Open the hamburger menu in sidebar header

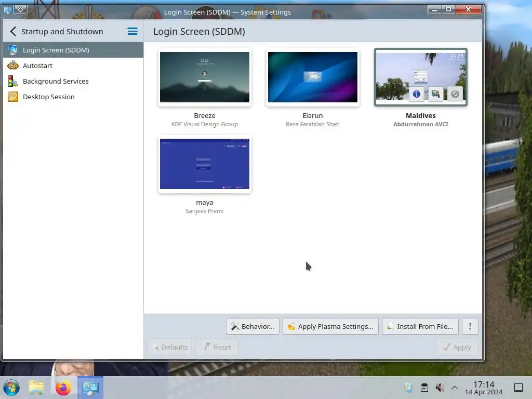(132, 32)
